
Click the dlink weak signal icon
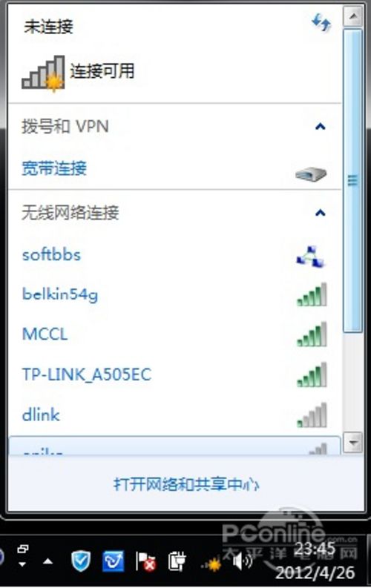click(312, 415)
